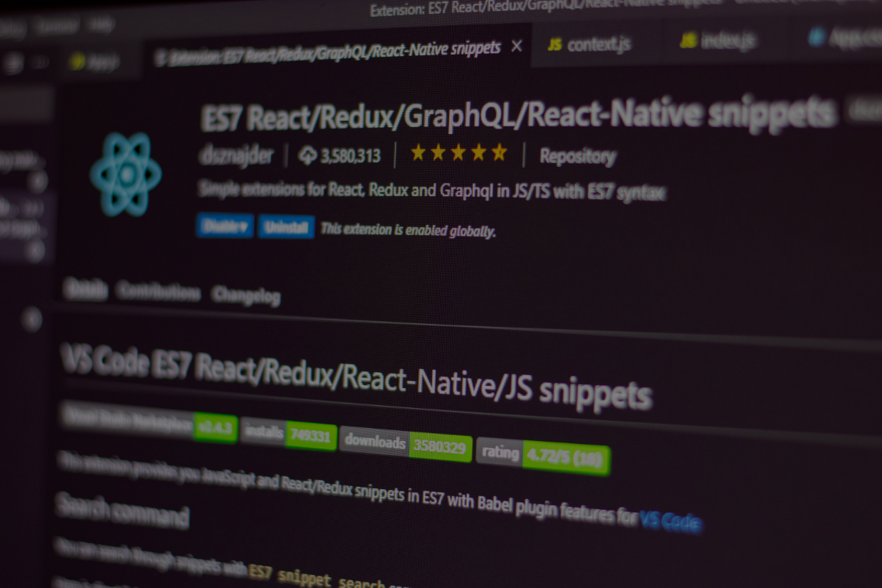Switch to the Contributions tab
This screenshot has width=882, height=588.
[x=159, y=292]
